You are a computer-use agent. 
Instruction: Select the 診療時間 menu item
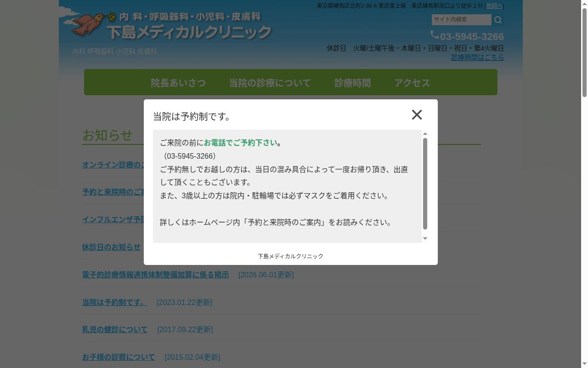click(352, 83)
